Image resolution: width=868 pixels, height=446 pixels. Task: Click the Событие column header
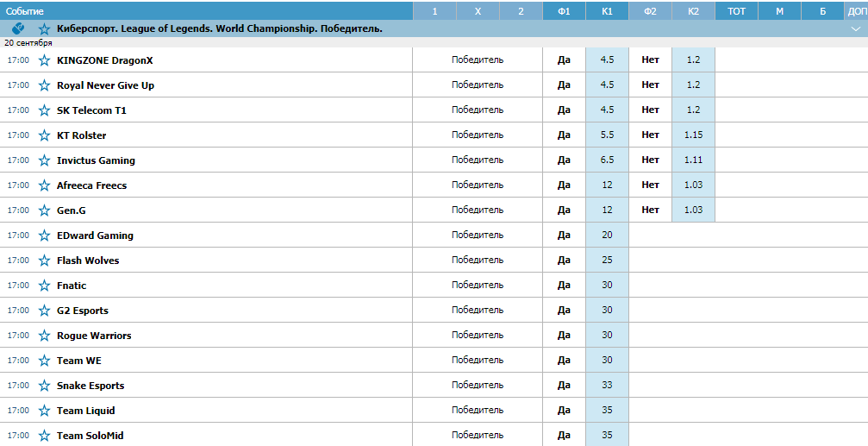pyautogui.click(x=207, y=11)
